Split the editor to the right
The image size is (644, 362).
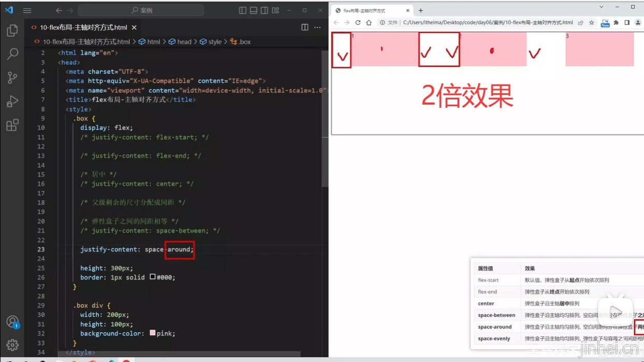pos(305,27)
